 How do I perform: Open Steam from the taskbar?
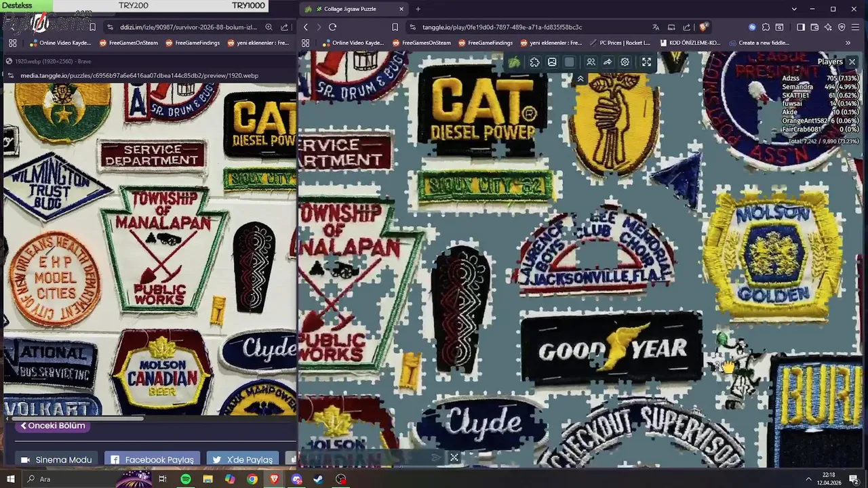coord(319,479)
